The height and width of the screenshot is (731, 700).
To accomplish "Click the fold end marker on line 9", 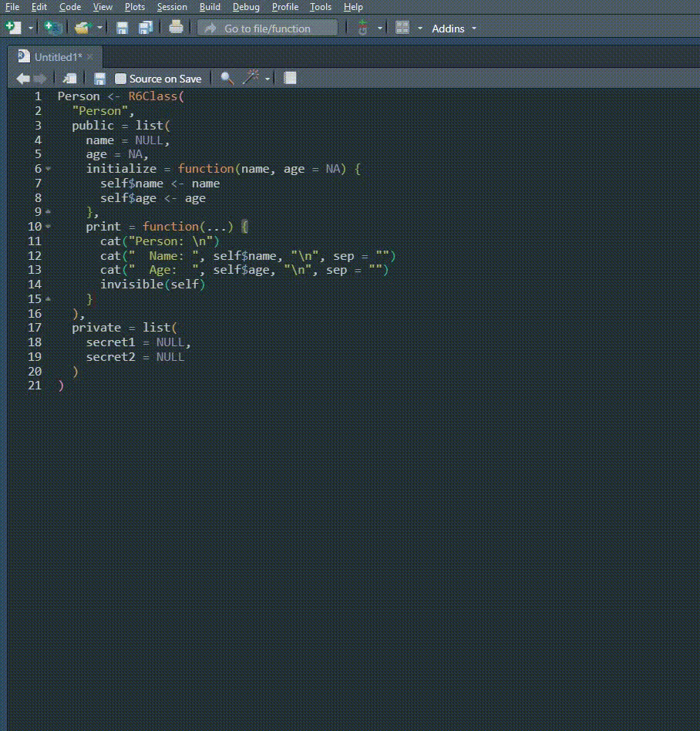I will [48, 212].
